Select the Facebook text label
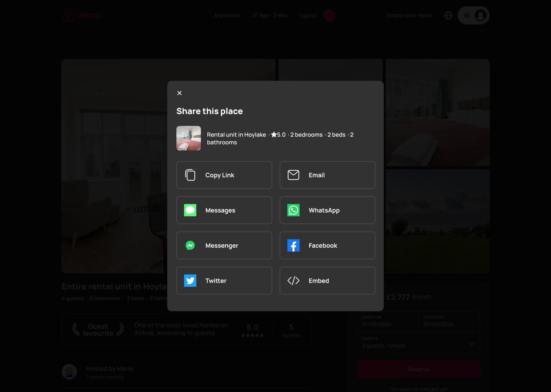Viewport: 551px width, 392px height. 323,245
